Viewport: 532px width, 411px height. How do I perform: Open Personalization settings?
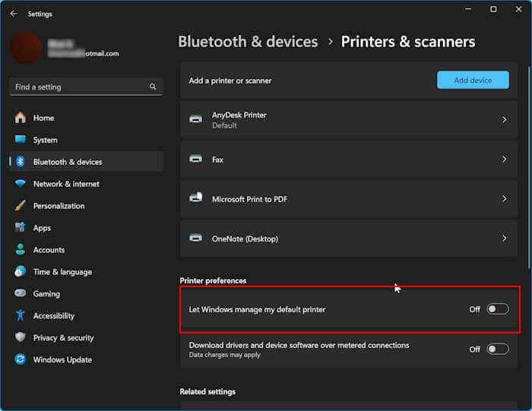coord(87,206)
